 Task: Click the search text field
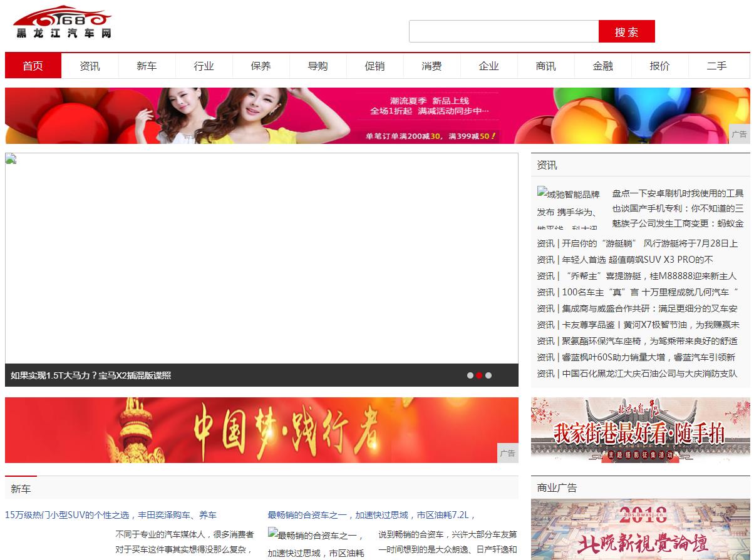(504, 31)
